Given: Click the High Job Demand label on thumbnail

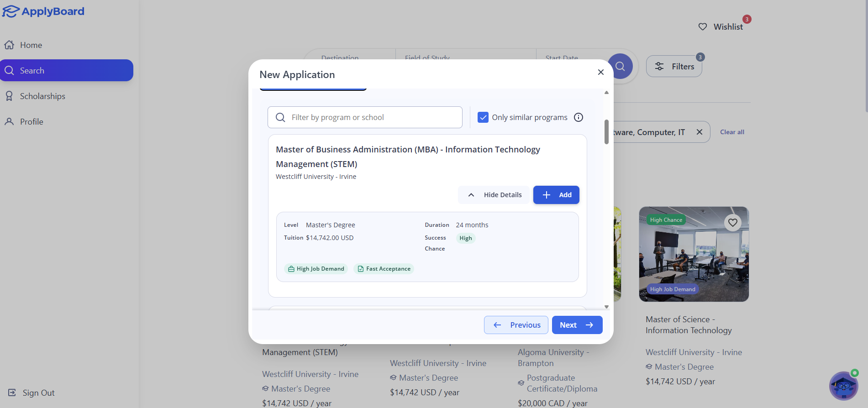Looking at the screenshot, I should click(x=673, y=289).
